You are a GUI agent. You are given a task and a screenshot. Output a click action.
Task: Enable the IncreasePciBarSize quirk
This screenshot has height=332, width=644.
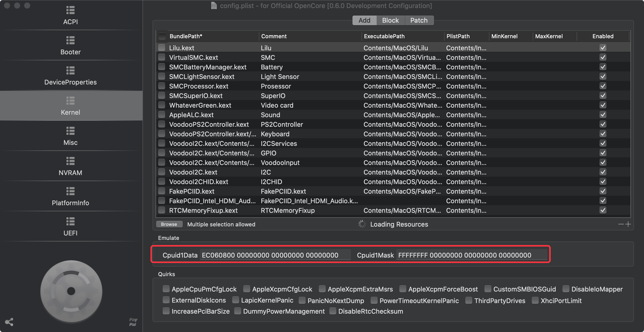click(x=166, y=311)
